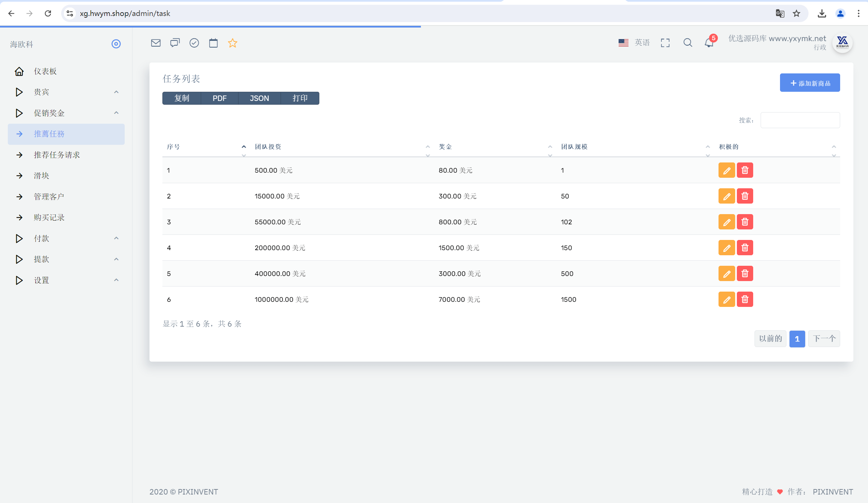Open the calendar icon
The width and height of the screenshot is (868, 503).
(214, 43)
